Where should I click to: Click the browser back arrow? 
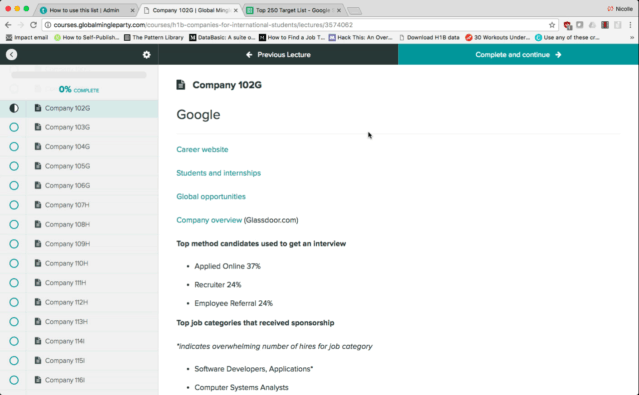(8, 25)
